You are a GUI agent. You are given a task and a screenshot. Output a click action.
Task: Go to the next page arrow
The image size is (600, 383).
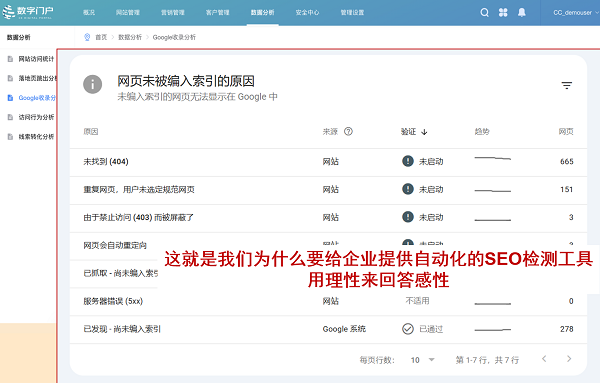pos(569,359)
